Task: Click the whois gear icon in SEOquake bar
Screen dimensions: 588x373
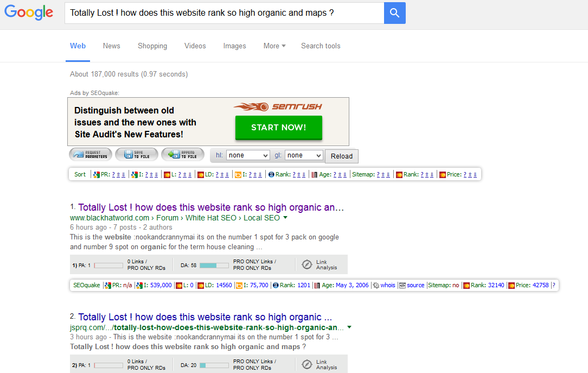Action: [376, 285]
